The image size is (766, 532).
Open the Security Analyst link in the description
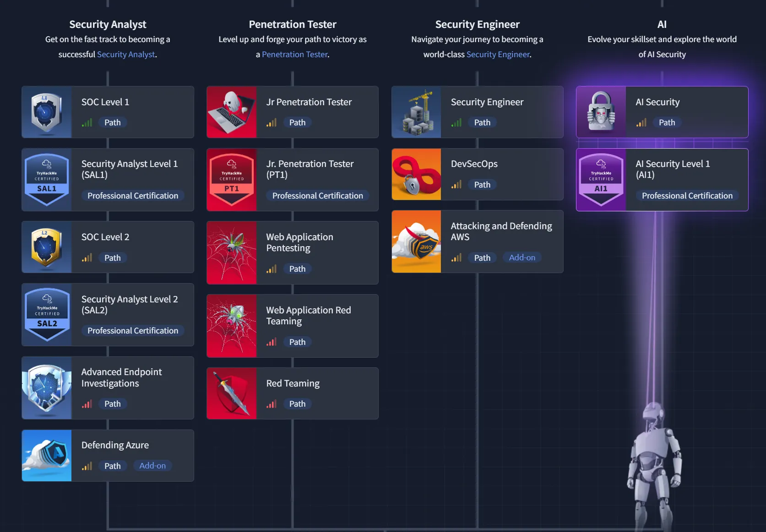126,54
